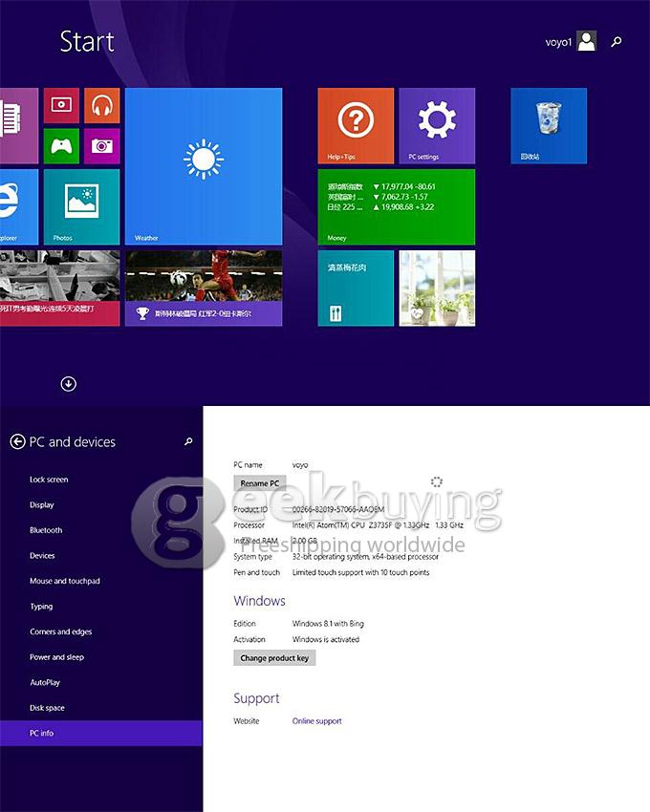
Task: Open the News tile with office photo
Action: 59,288
